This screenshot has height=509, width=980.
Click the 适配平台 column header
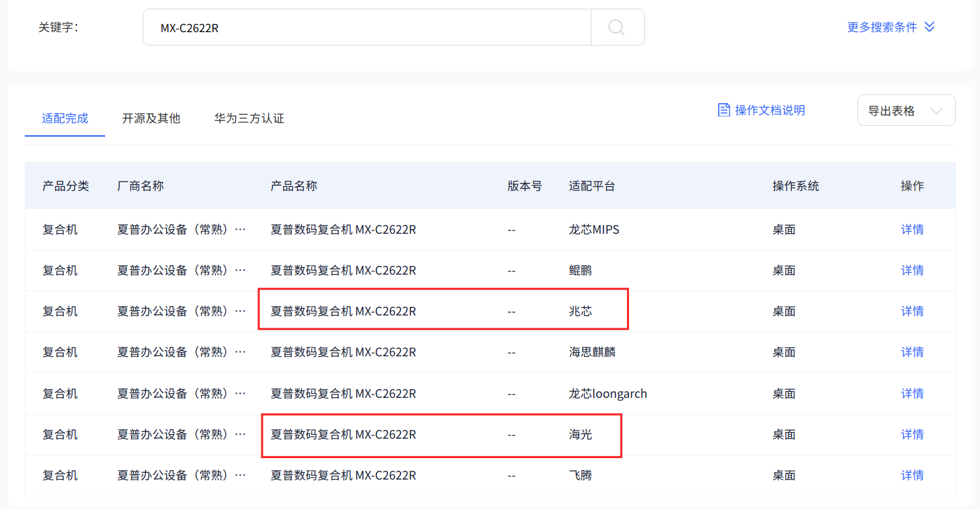coord(592,186)
